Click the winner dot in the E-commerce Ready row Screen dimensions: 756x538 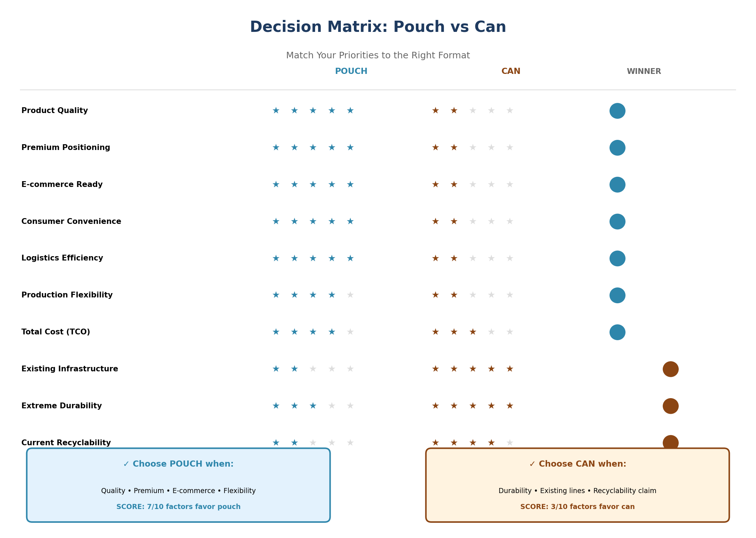(x=617, y=185)
